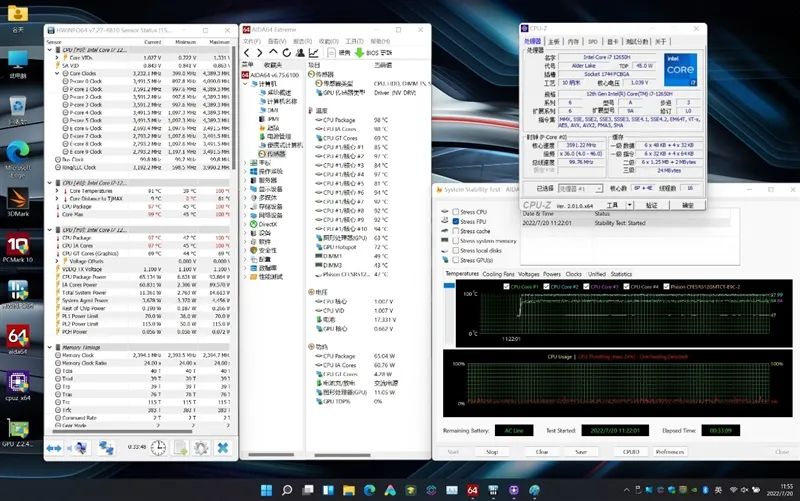
Task: Click the AIDA64 Refresh toolbar icon
Action: point(285,52)
